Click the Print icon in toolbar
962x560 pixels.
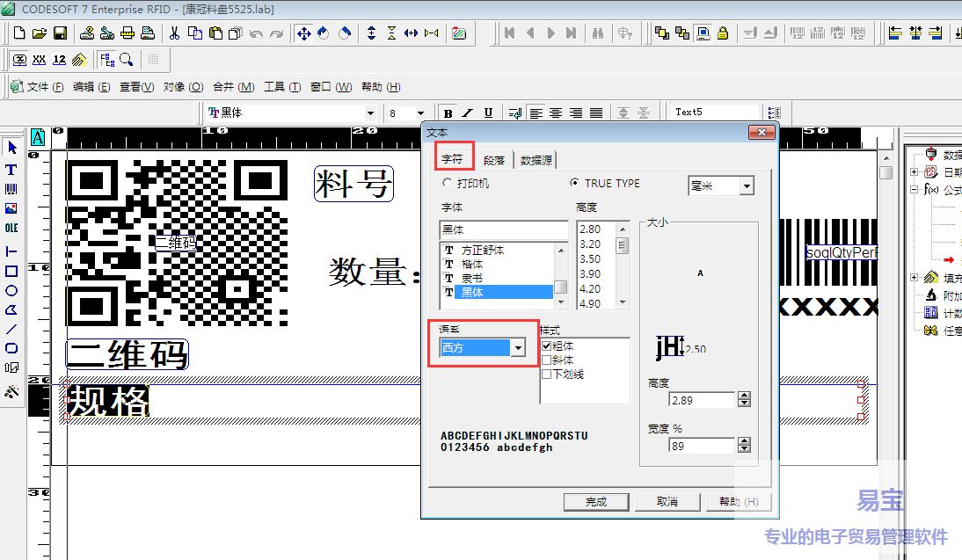(x=128, y=33)
